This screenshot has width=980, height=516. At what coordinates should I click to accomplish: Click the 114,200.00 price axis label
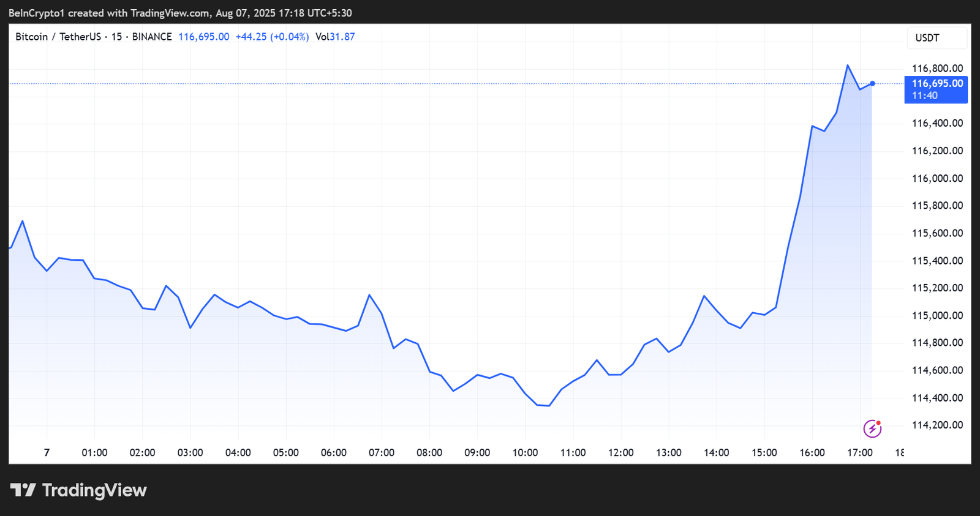coord(937,425)
